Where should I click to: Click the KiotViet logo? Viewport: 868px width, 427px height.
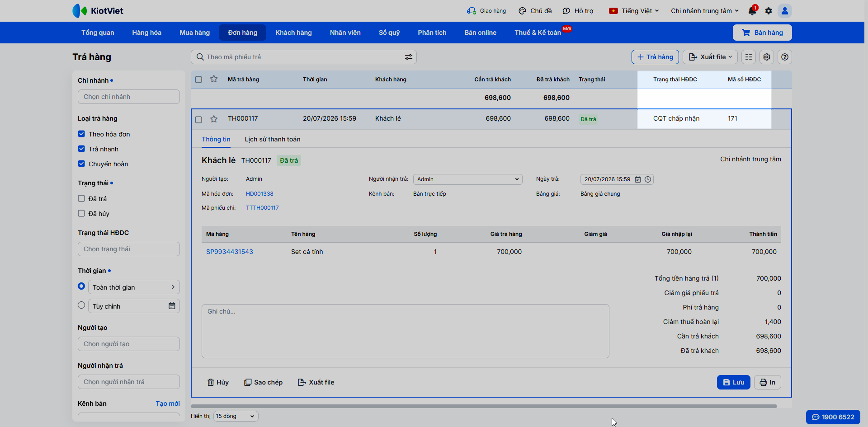tap(98, 11)
